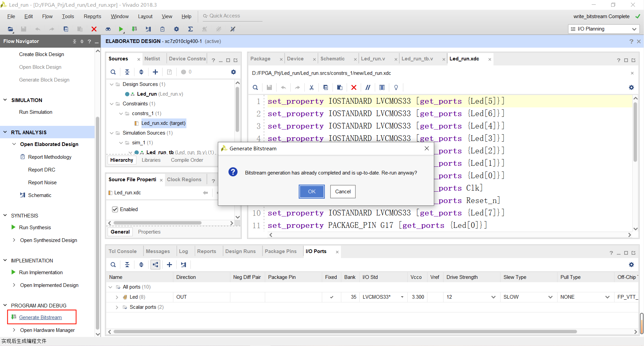644x346 pixels.
Task: Click the I/O Ports horizontal scrollbar
Action: point(345,332)
